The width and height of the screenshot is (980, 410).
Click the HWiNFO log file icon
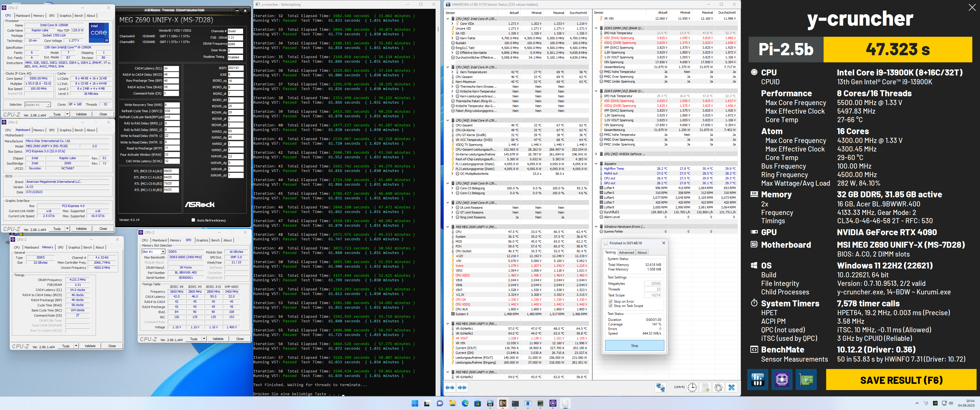705,388
